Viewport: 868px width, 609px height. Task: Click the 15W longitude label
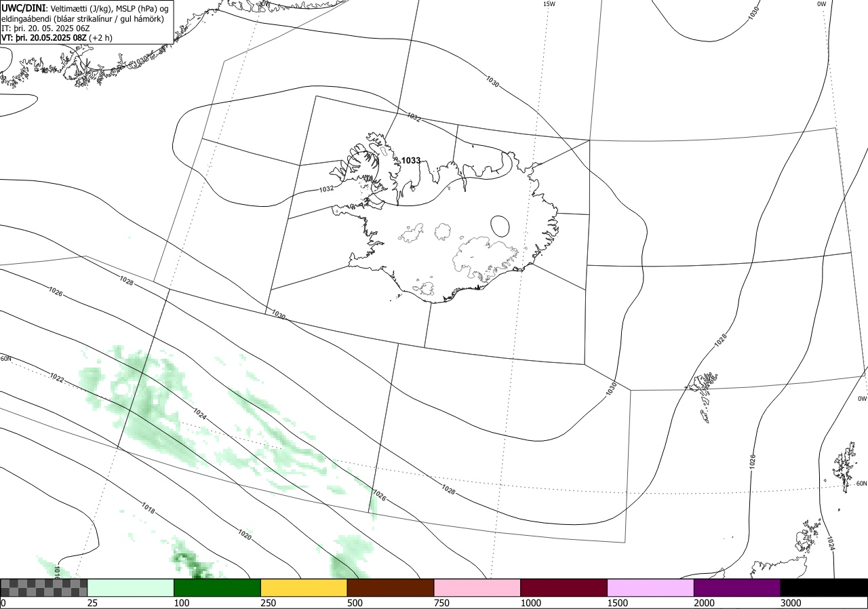click(x=549, y=4)
